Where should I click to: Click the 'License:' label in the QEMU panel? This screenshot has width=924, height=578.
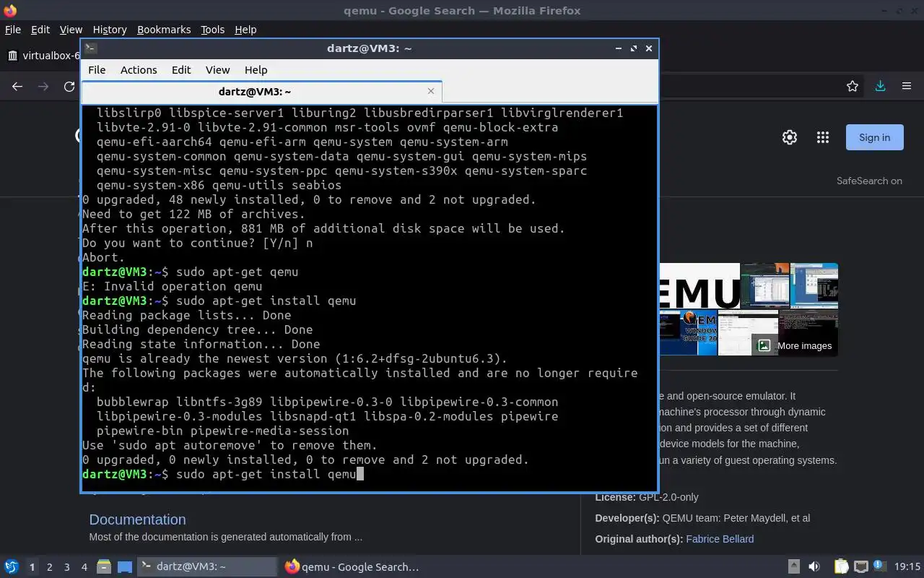[x=615, y=497]
